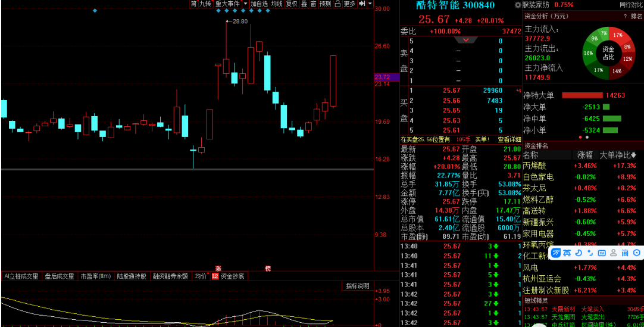Switch to the 融资融券余额 indicator tab
Viewport: 644px width, 327px height.
171,276
